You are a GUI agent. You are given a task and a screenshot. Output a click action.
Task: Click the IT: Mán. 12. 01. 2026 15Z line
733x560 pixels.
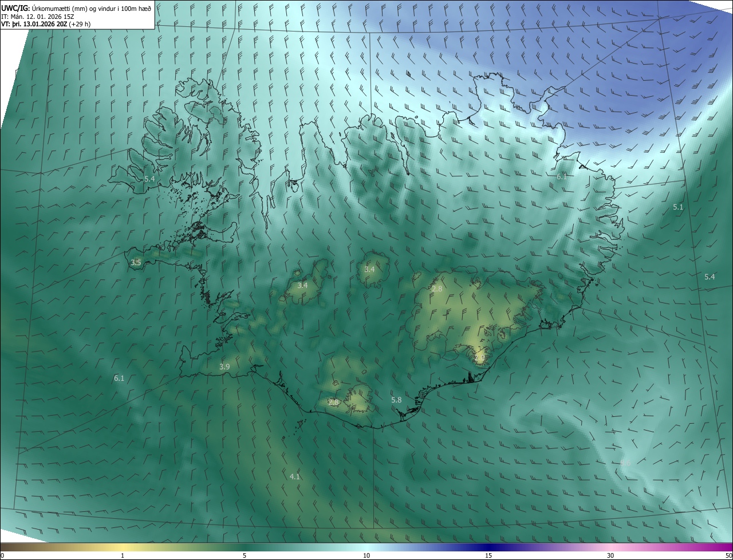(x=38, y=17)
